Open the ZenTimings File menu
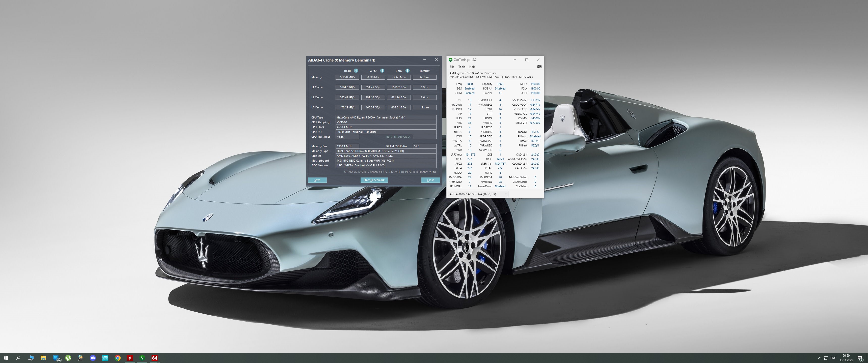The image size is (868, 363). click(x=452, y=67)
